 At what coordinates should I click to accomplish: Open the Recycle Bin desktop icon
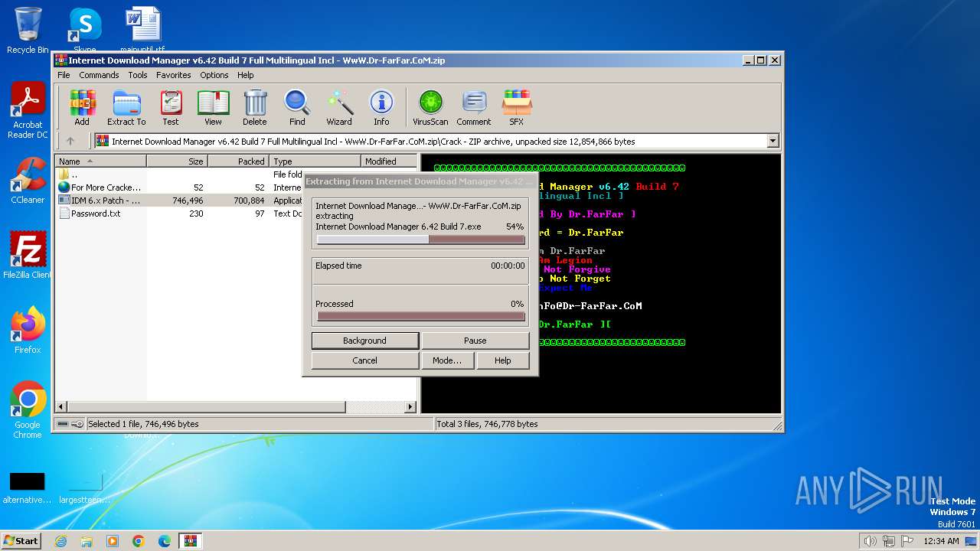coord(28,31)
